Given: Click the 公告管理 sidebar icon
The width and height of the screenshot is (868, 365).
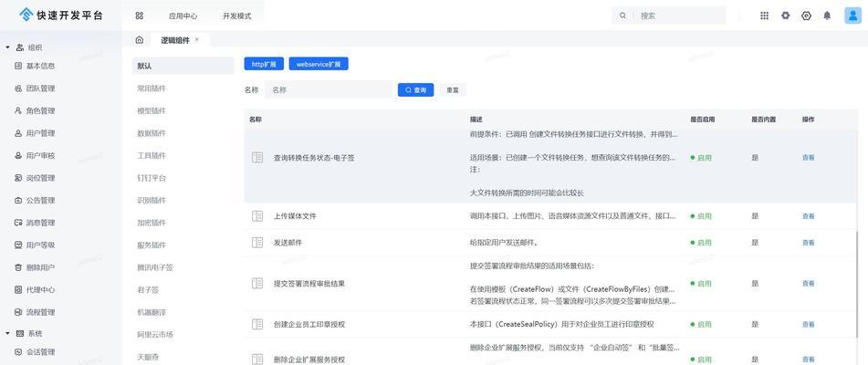Looking at the screenshot, I should point(18,200).
